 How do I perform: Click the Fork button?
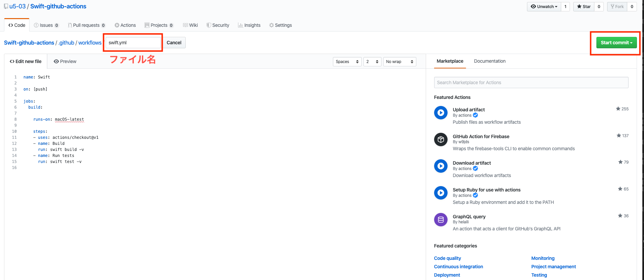click(x=617, y=6)
